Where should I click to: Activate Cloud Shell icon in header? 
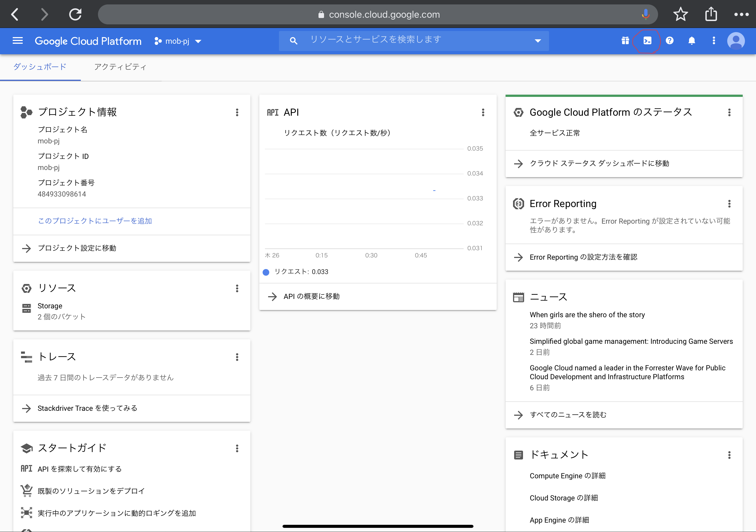click(x=647, y=41)
